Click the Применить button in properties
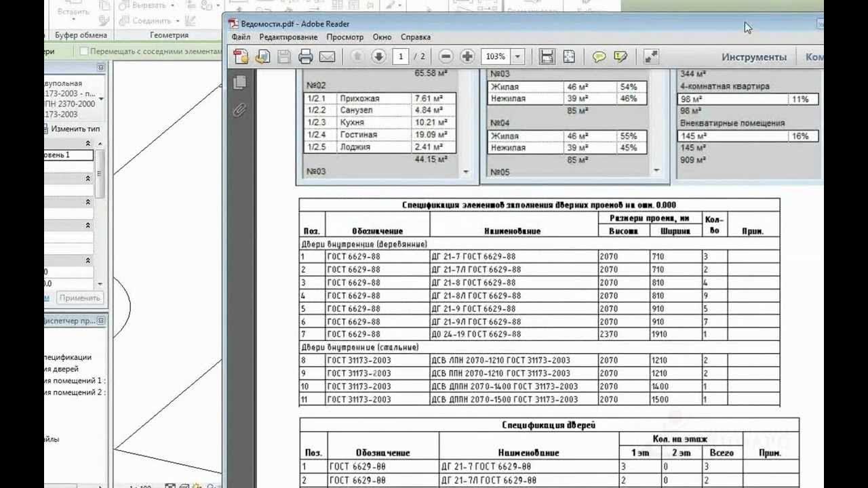868x488 pixels. coord(79,298)
